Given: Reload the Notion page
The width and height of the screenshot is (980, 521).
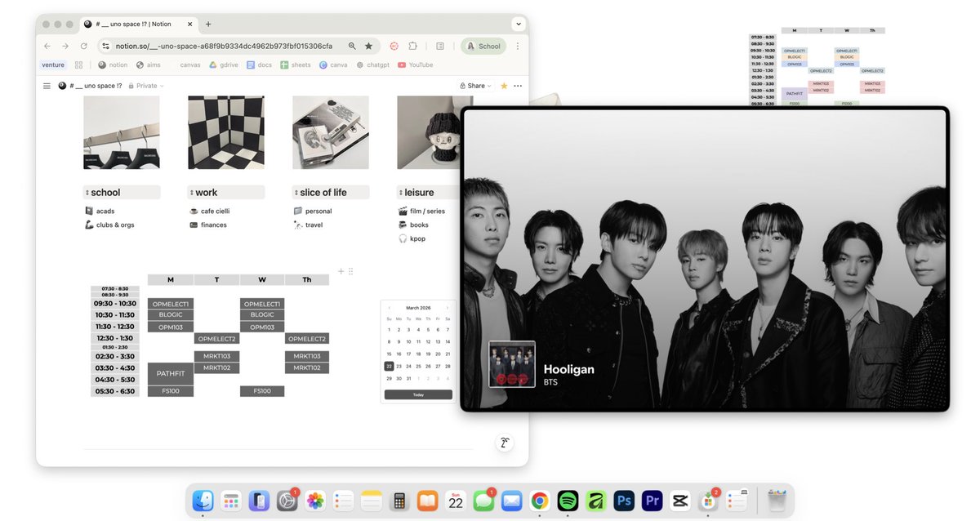Looking at the screenshot, I should (x=83, y=47).
